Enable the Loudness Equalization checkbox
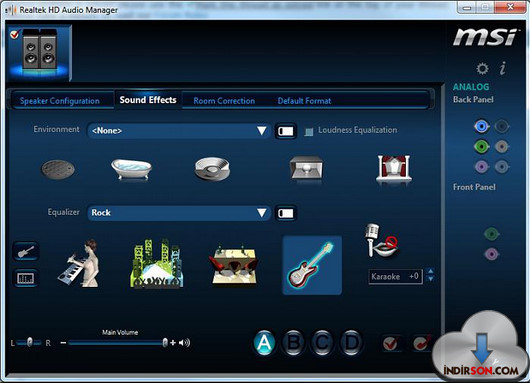The image size is (530, 383). 309,131
